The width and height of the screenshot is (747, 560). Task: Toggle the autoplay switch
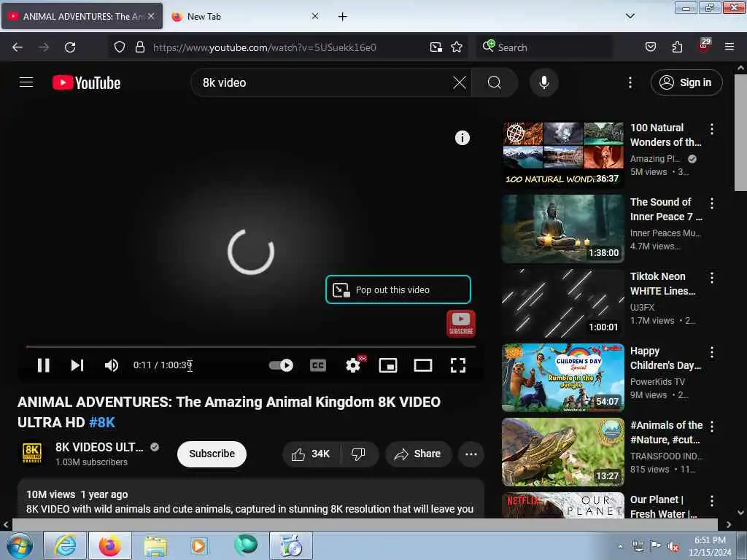(x=281, y=365)
